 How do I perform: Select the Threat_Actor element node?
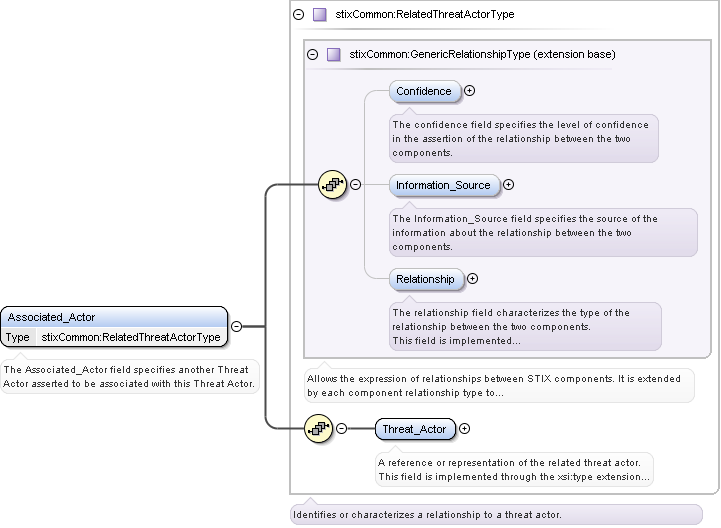pyautogui.click(x=415, y=429)
